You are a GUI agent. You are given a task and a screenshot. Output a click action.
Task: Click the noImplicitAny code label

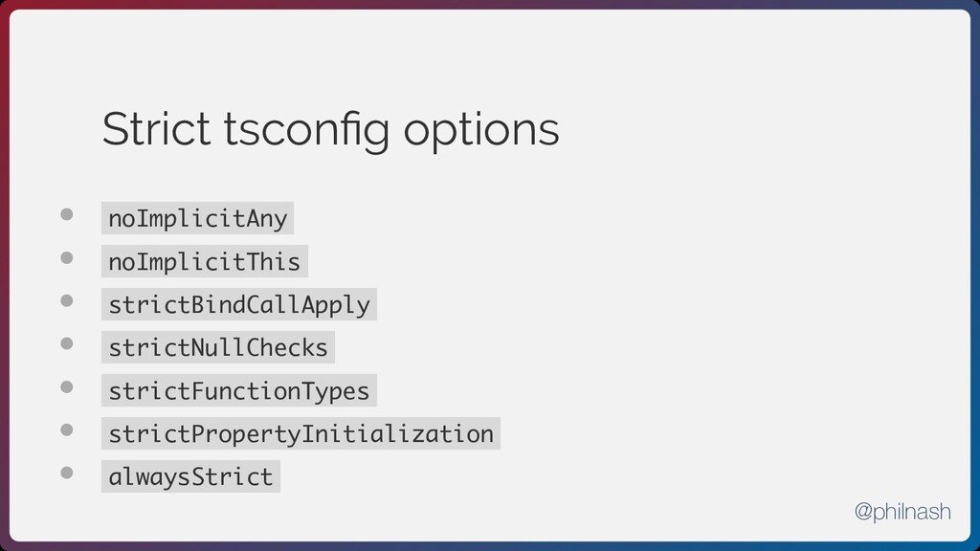[197, 219]
